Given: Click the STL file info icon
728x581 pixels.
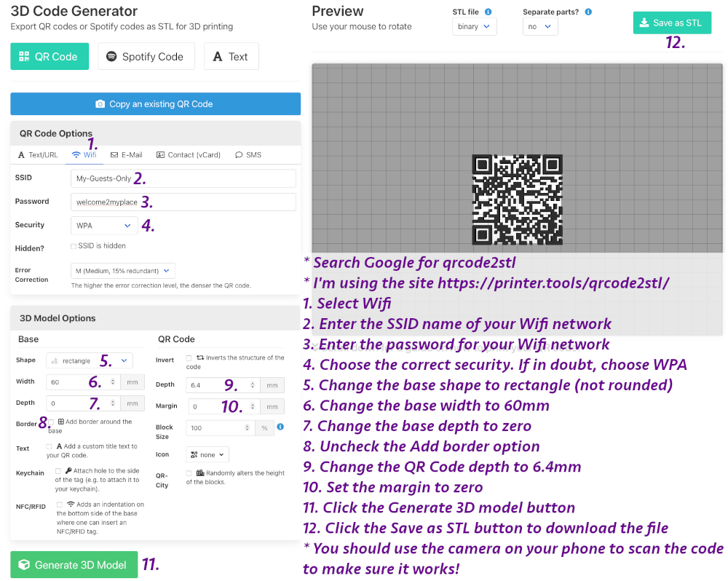Looking at the screenshot, I should [488, 12].
